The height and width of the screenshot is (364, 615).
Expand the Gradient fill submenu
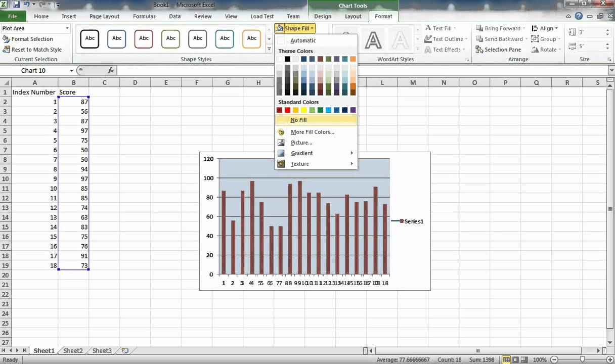[302, 153]
